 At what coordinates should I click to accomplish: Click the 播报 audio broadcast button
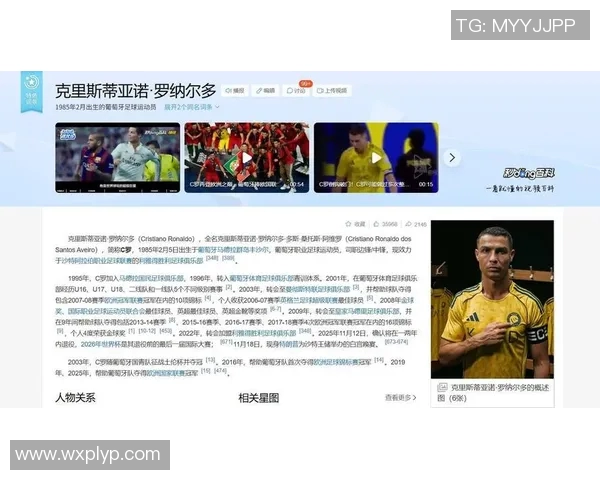[235, 91]
